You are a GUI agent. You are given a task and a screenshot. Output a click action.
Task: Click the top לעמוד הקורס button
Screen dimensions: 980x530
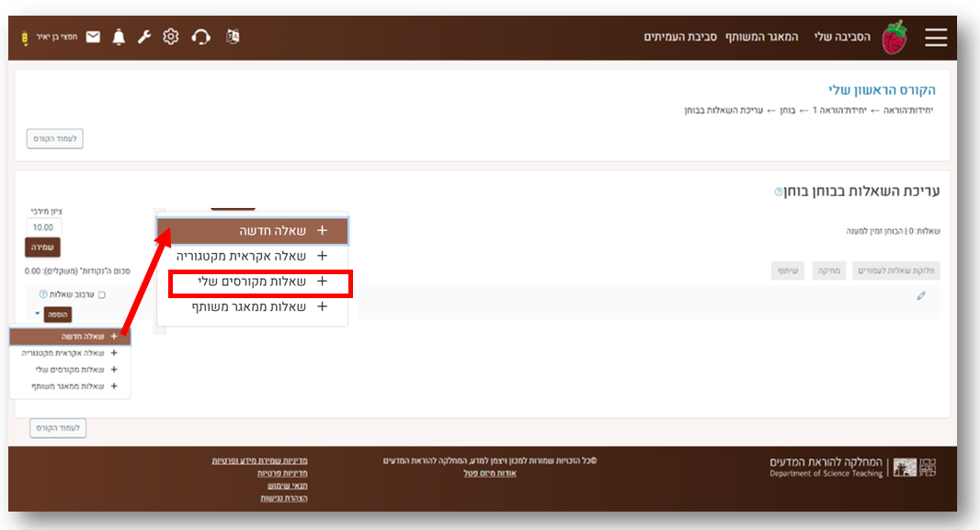[55, 139]
